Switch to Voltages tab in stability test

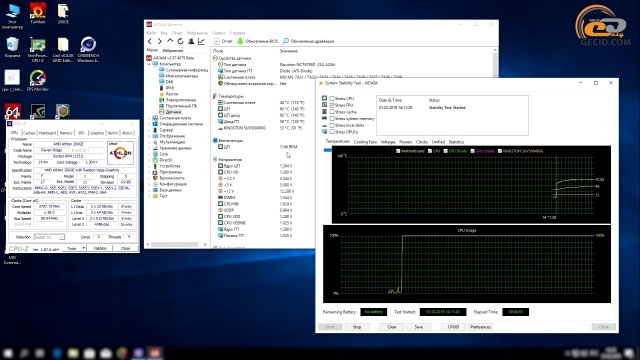[388, 142]
